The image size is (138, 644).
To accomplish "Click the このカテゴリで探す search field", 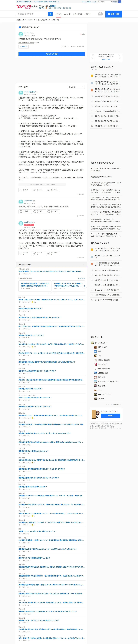I will [x=32, y=14].
